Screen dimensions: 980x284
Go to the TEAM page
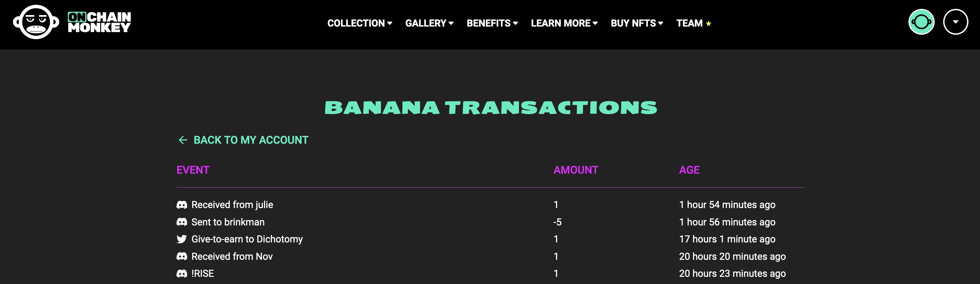pos(689,23)
